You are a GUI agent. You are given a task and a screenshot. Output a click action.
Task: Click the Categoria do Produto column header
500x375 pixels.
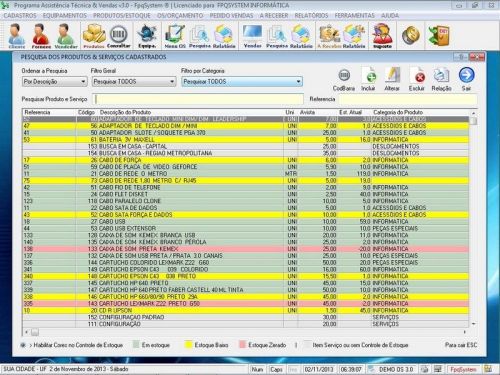point(398,112)
